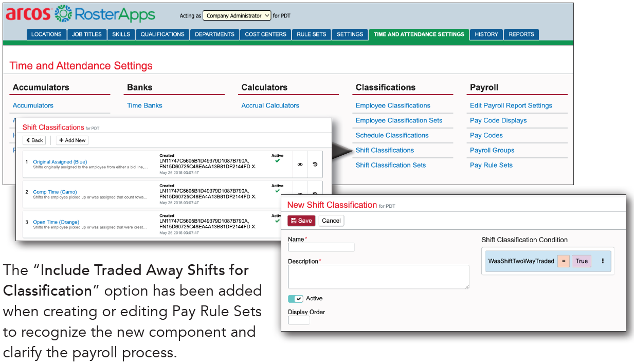Add a new shift classification

[72, 140]
